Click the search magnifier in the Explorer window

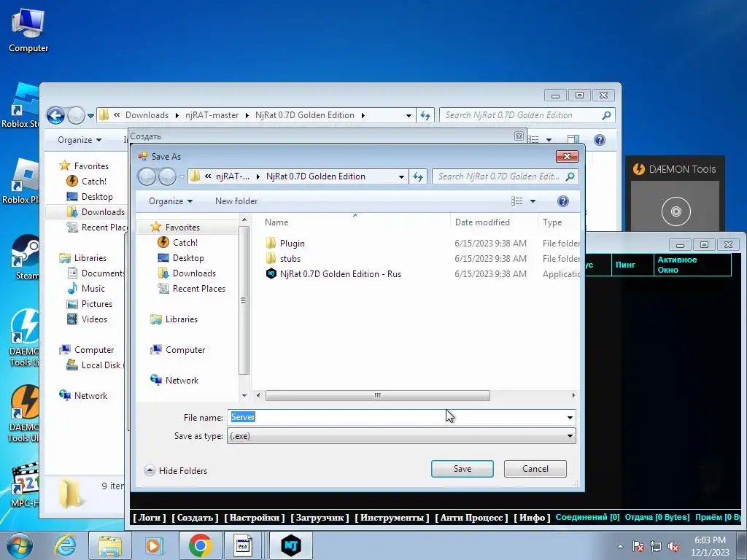(x=606, y=115)
